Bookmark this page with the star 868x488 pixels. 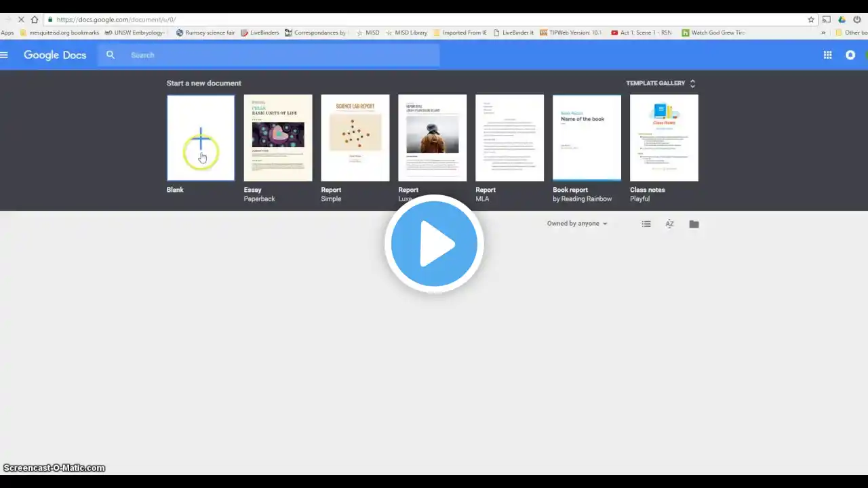[811, 20]
